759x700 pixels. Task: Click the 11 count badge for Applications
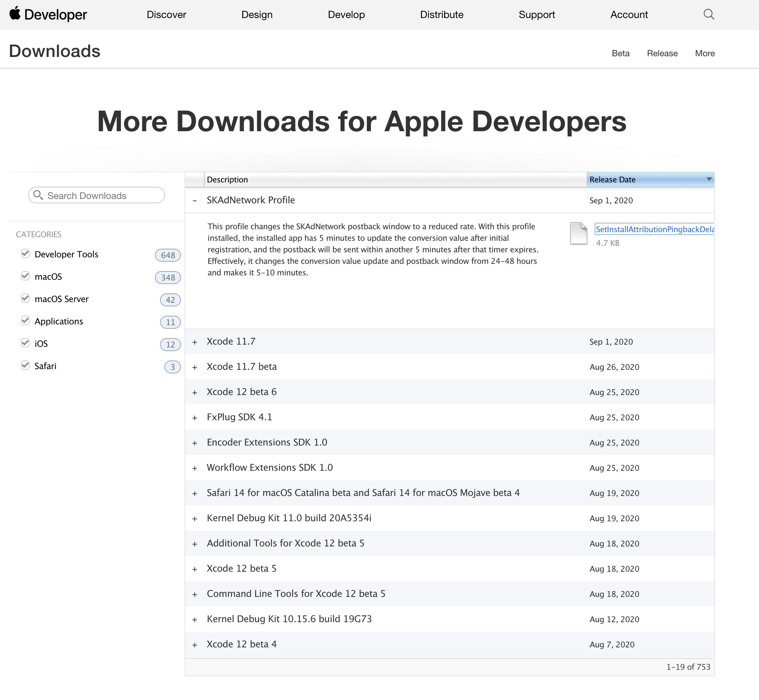[x=171, y=322]
